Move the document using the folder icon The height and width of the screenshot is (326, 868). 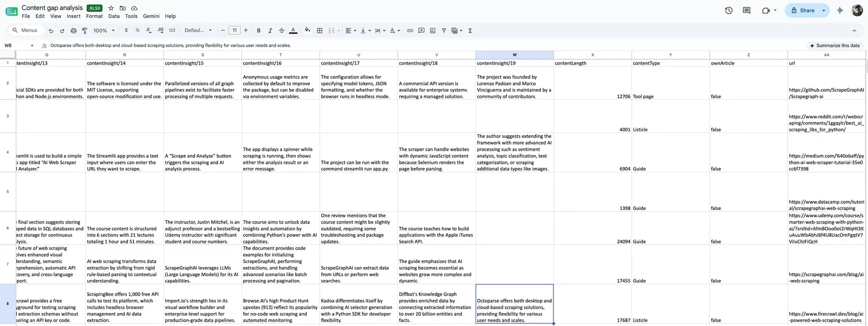pyautogui.click(x=123, y=8)
